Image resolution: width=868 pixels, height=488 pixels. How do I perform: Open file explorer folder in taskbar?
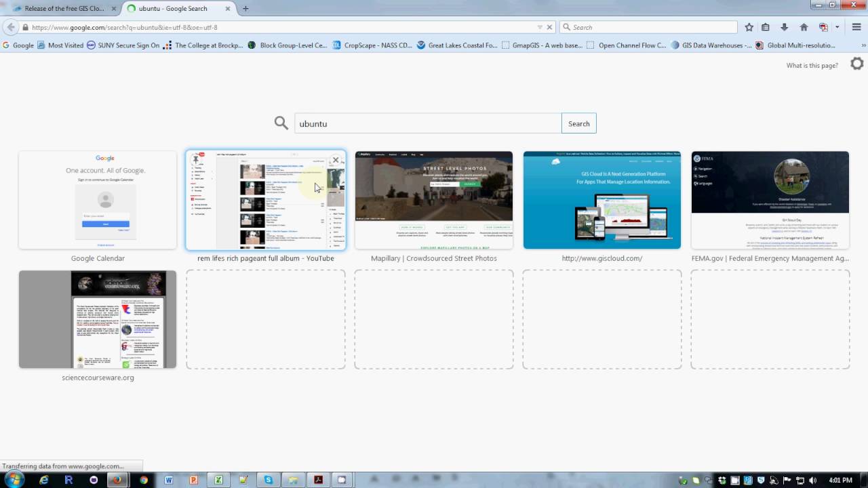point(294,480)
